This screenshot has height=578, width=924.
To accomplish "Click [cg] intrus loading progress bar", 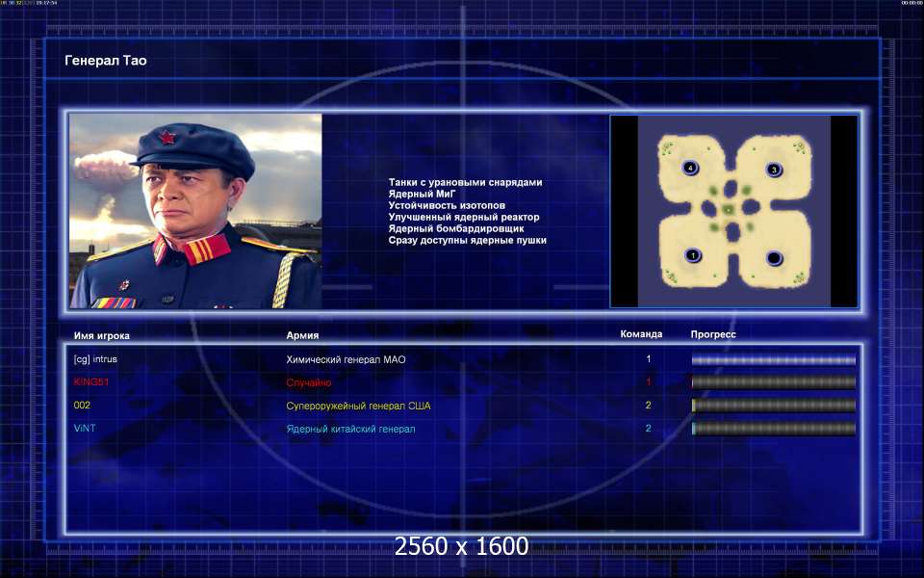I will click(x=773, y=359).
